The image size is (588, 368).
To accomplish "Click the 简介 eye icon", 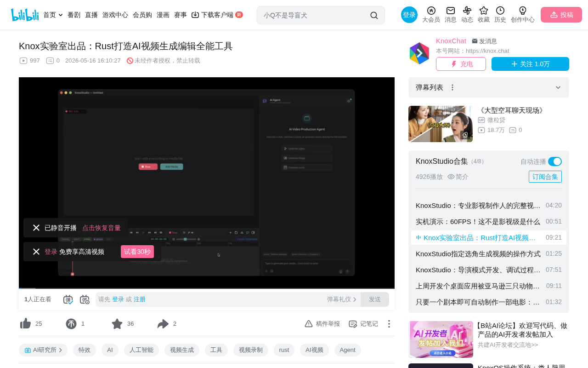I will (x=451, y=177).
